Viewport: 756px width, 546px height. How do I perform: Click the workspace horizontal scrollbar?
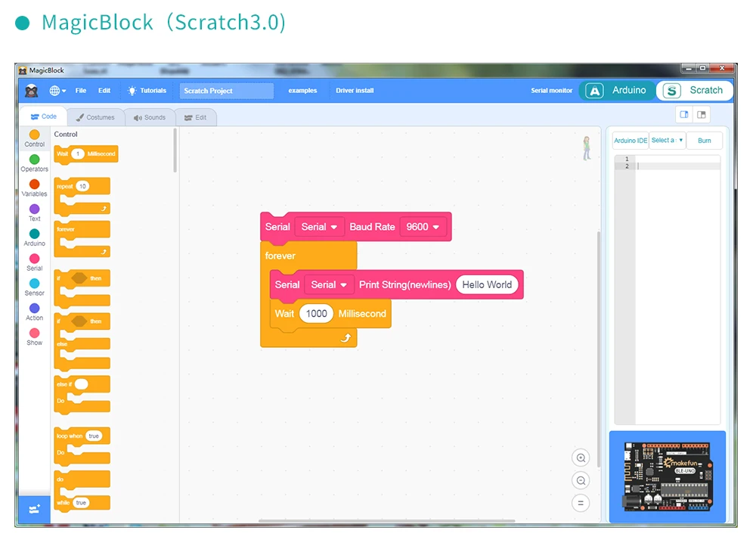point(386,521)
